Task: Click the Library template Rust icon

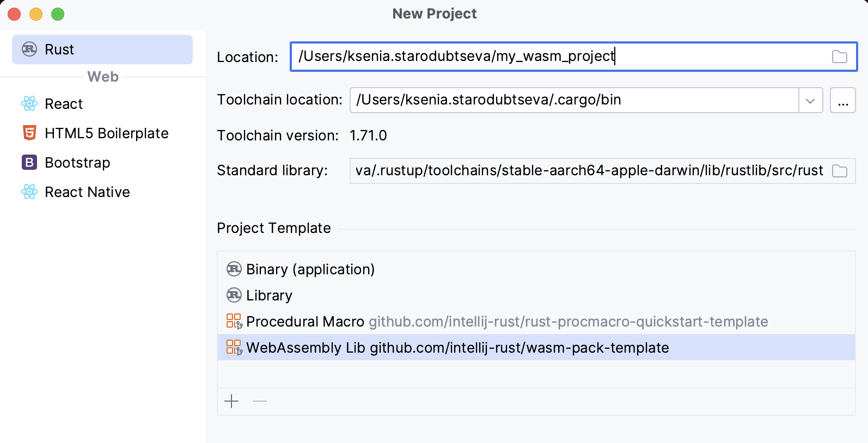Action: pyautogui.click(x=234, y=295)
